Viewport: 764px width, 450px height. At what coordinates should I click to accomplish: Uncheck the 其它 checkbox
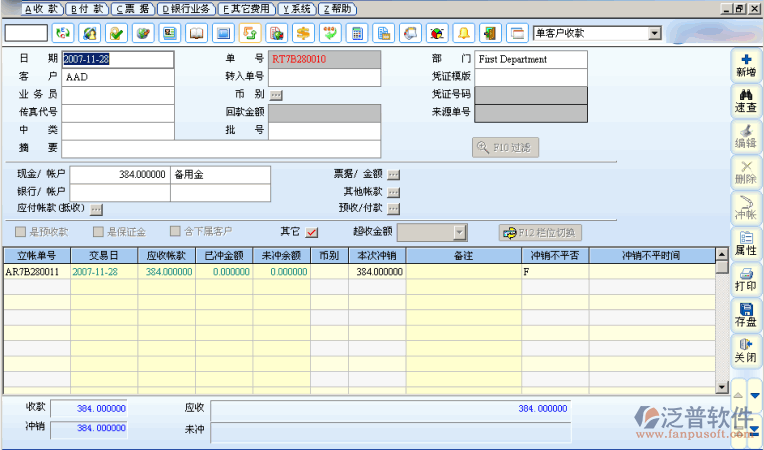pyautogui.click(x=312, y=232)
